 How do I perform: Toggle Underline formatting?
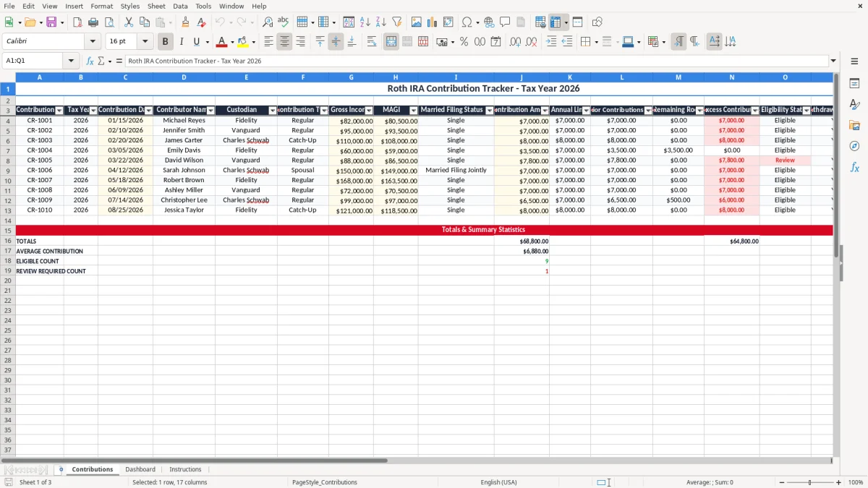pos(196,42)
